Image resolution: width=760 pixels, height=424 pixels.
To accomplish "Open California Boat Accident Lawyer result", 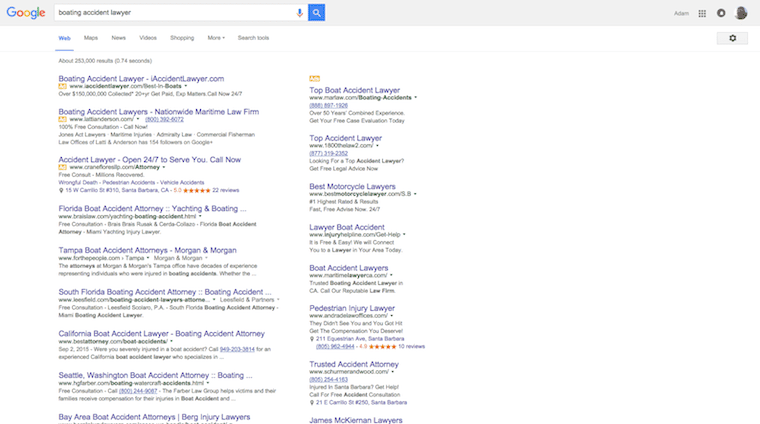I will tap(161, 333).
